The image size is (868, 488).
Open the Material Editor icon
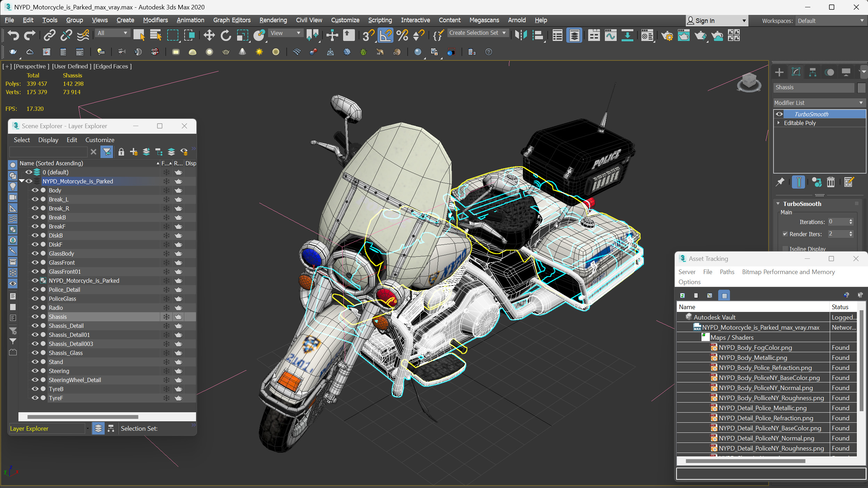[647, 35]
